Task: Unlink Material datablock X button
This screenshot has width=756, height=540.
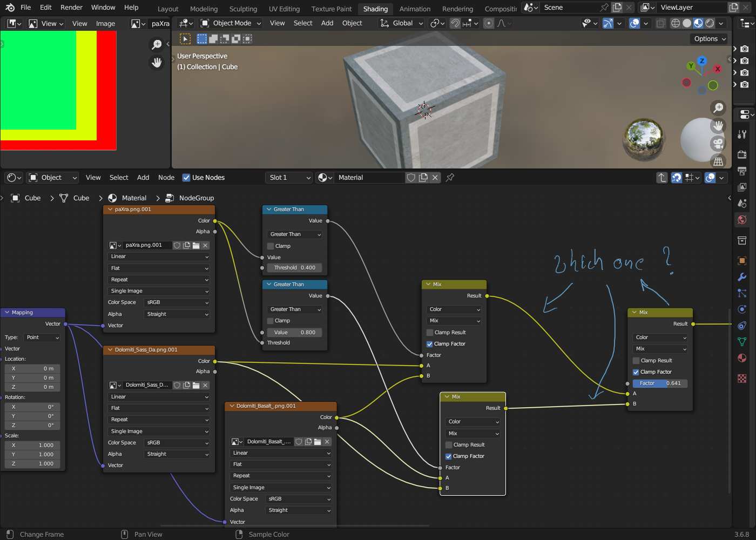Action: 435,178
